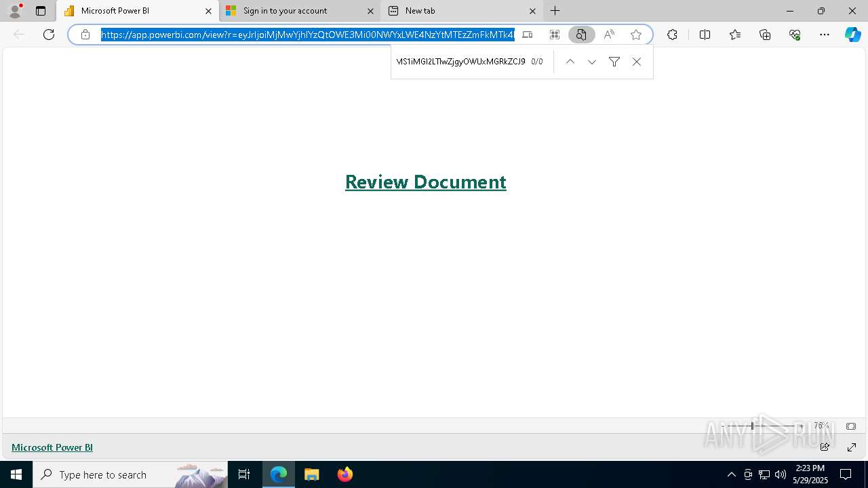Click the send to devices icon

528,35
